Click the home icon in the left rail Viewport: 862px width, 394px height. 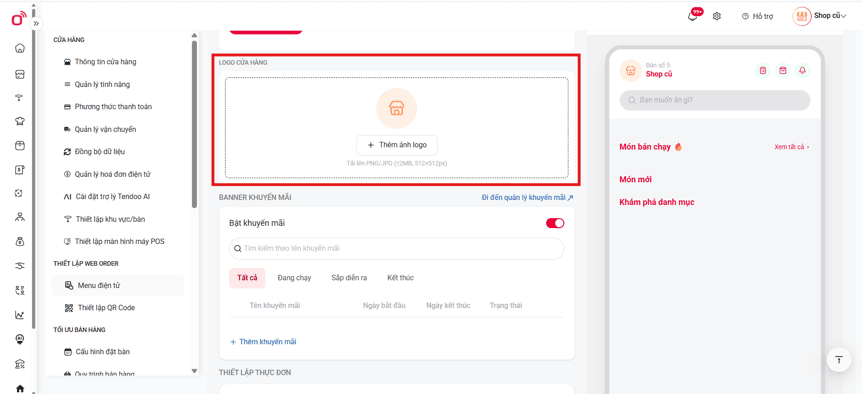20,48
